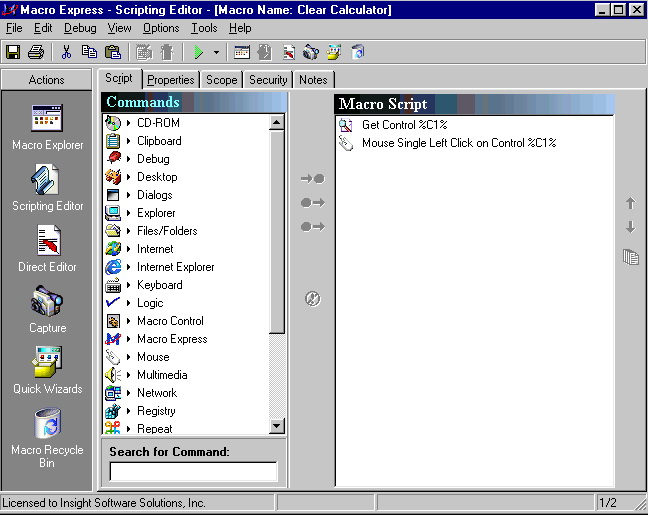This screenshot has width=648, height=517.
Task: Open Macro Recycle Bin from the Actions sidebar
Action: click(47, 438)
